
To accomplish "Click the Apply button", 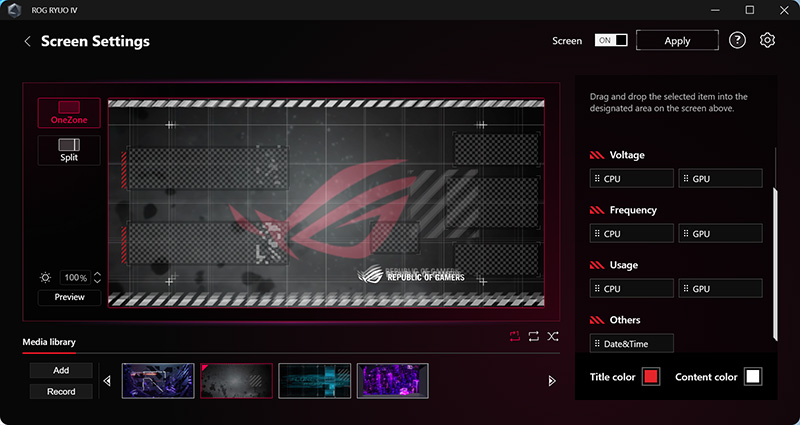I will pyautogui.click(x=677, y=41).
